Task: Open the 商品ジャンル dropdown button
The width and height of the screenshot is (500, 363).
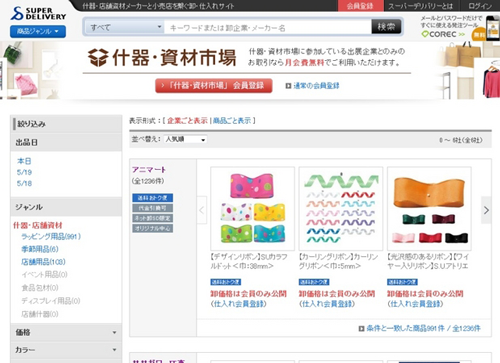Action: point(38,31)
